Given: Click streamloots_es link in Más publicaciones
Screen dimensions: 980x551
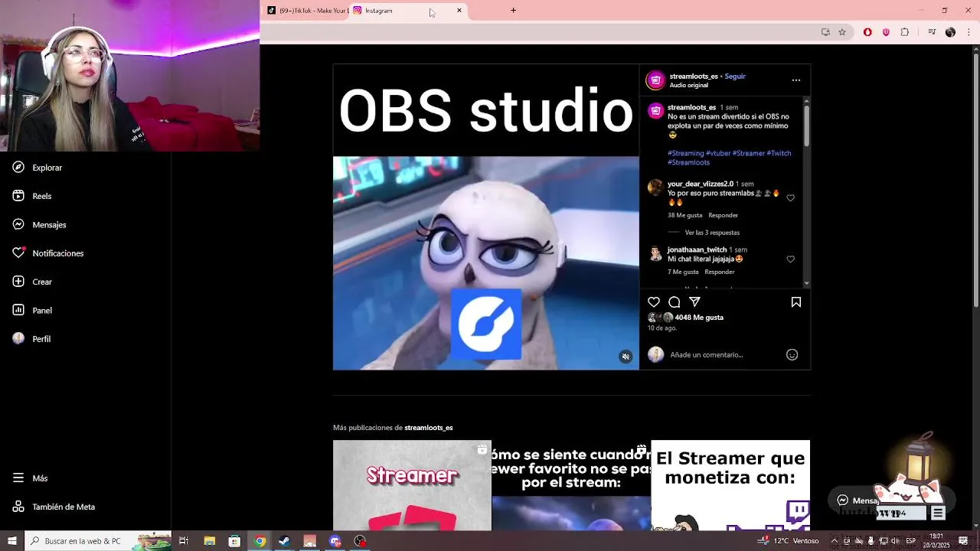Looking at the screenshot, I should coord(428,428).
